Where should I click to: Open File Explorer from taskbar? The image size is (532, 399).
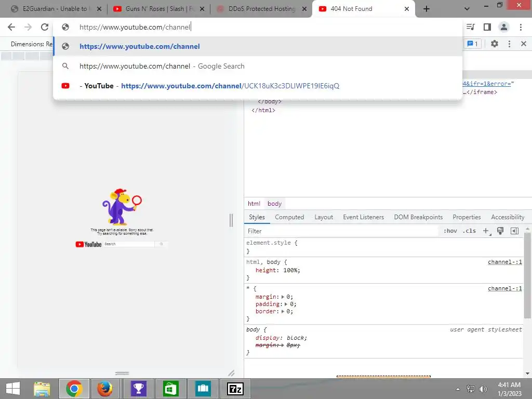42,389
